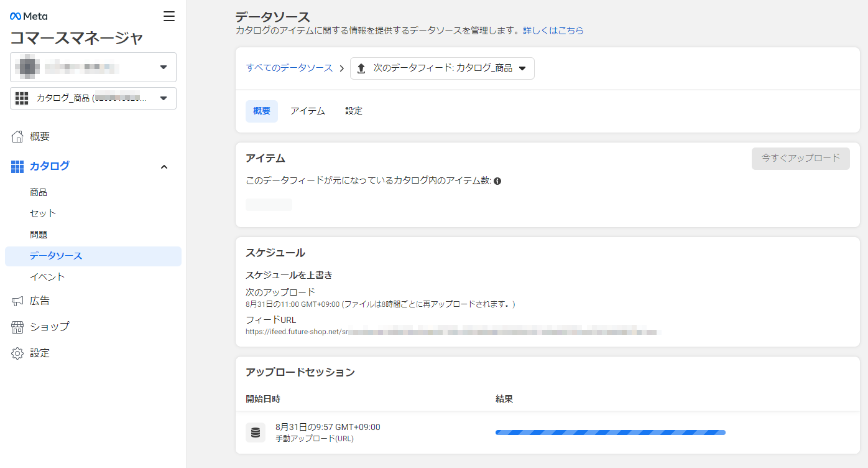Click the 開始日時 column header
The image size is (868, 468).
coord(263,399)
